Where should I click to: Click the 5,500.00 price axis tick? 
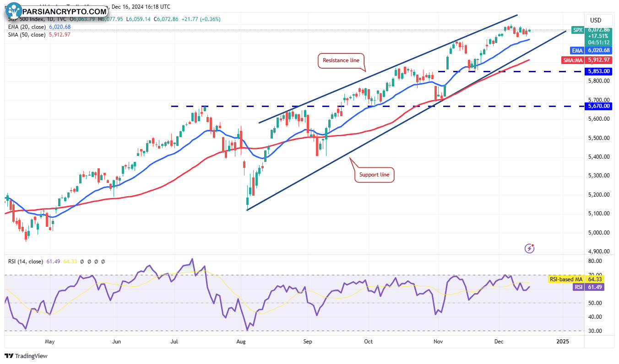598,138
